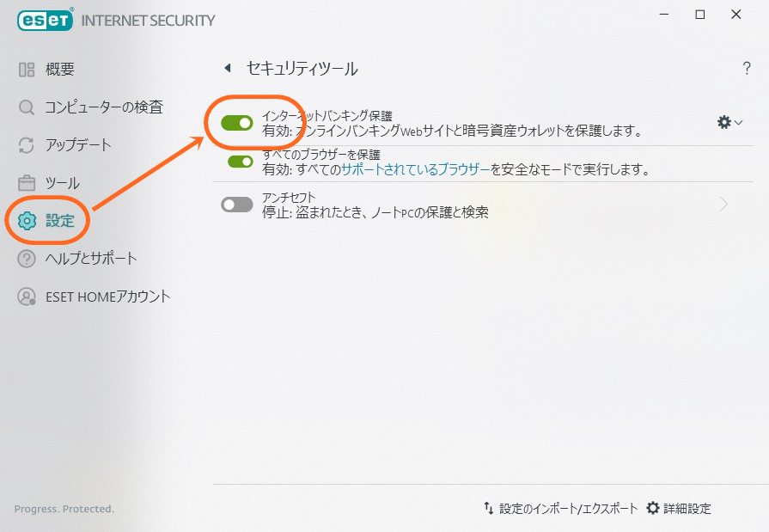
Task: Select ツール in the sidebar menu
Action: pyautogui.click(x=62, y=183)
